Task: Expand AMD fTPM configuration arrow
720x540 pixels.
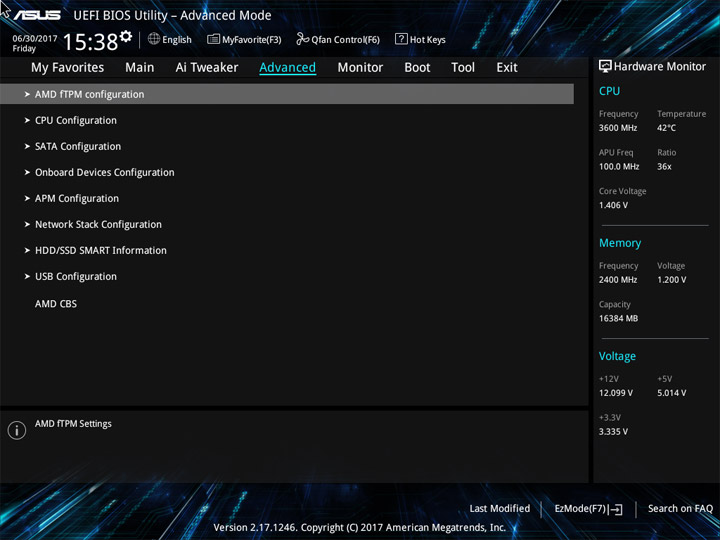Action: tap(27, 94)
